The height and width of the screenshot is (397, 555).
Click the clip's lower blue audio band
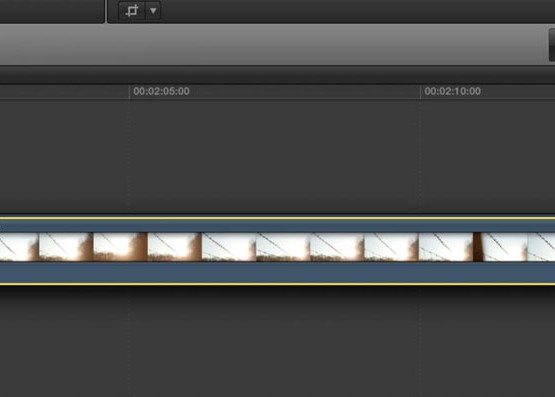[278, 272]
